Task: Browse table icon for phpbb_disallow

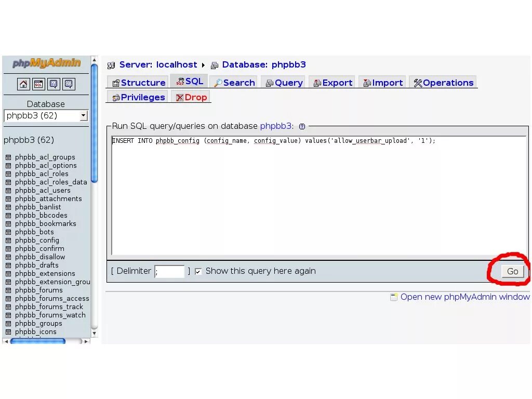Action: (x=8, y=257)
